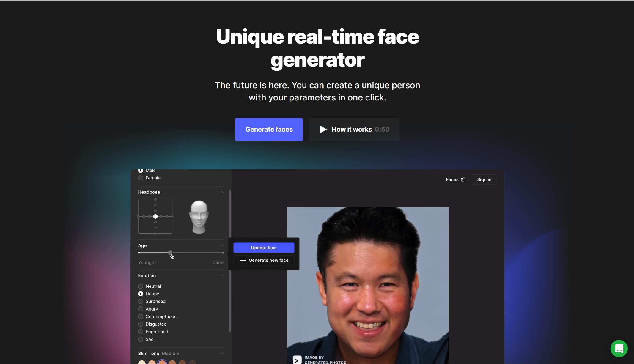Collapse the Skin Tone section

(x=221, y=353)
